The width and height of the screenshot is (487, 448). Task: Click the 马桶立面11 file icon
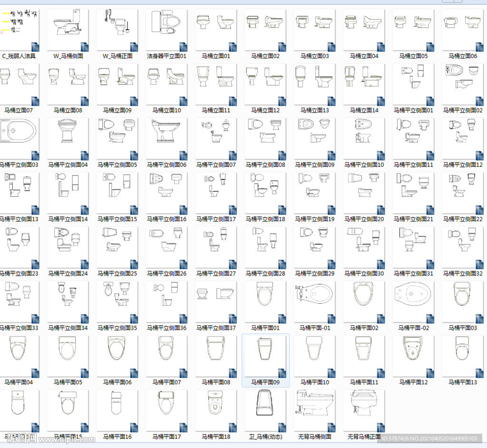click(216, 85)
